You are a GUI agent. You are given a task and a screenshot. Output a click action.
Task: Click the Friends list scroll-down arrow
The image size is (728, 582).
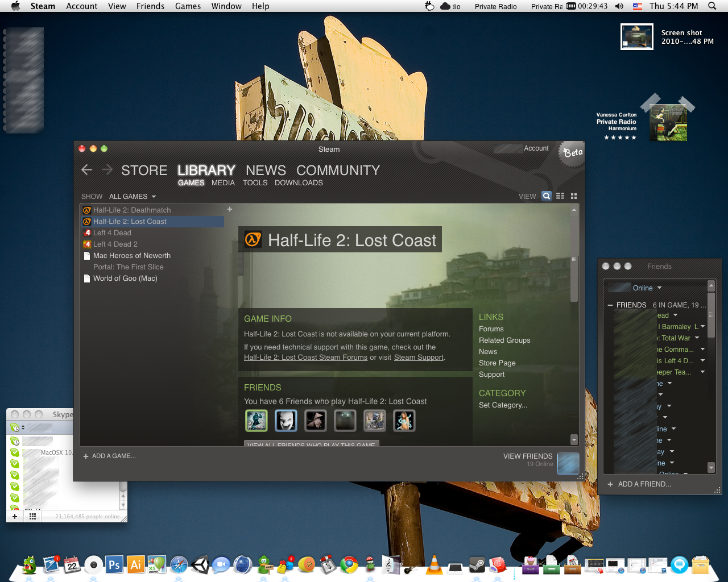(x=711, y=467)
